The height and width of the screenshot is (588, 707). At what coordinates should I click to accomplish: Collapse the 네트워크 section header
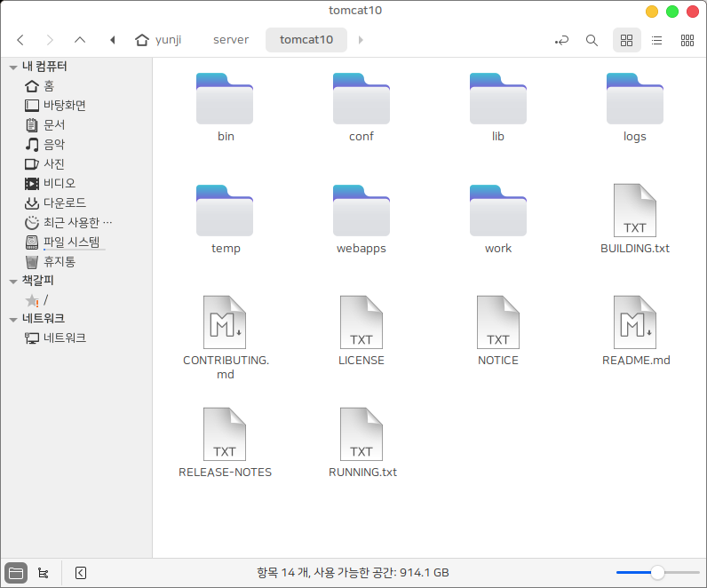[13, 320]
